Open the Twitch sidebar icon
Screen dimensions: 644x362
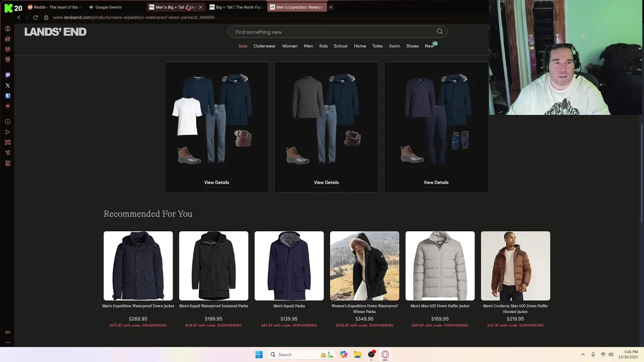coord(8,75)
